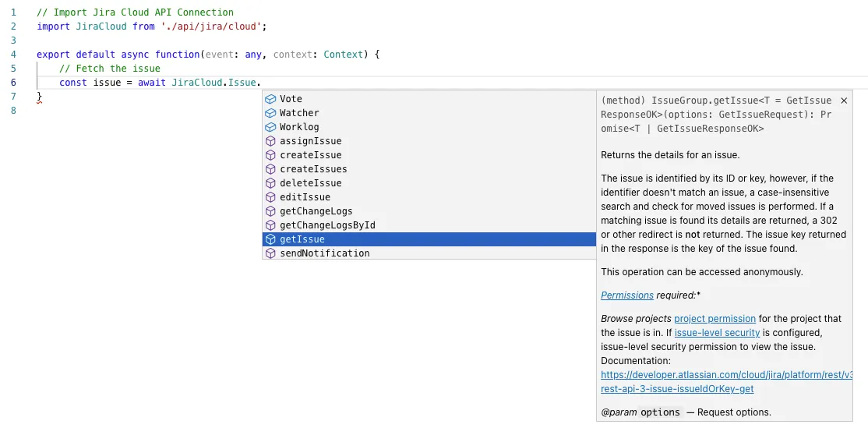Click the './api/jira/cloud' import path string
This screenshot has height=435, width=868.
click(x=211, y=26)
